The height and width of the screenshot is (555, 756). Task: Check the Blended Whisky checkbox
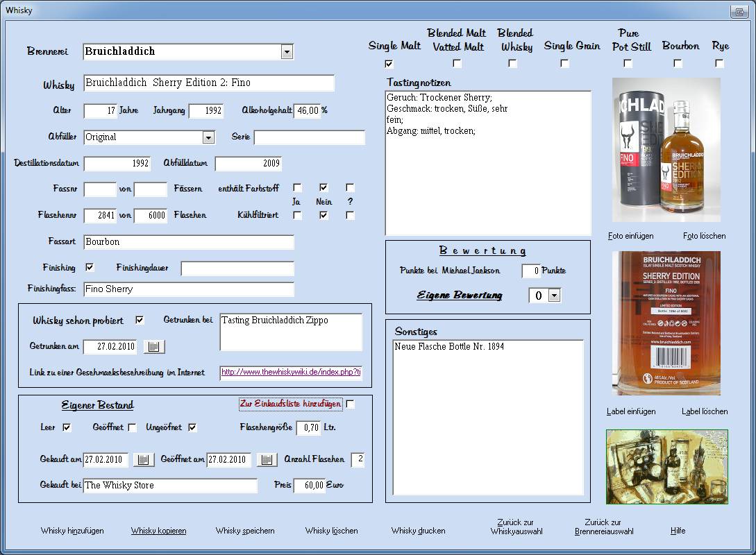pos(512,63)
